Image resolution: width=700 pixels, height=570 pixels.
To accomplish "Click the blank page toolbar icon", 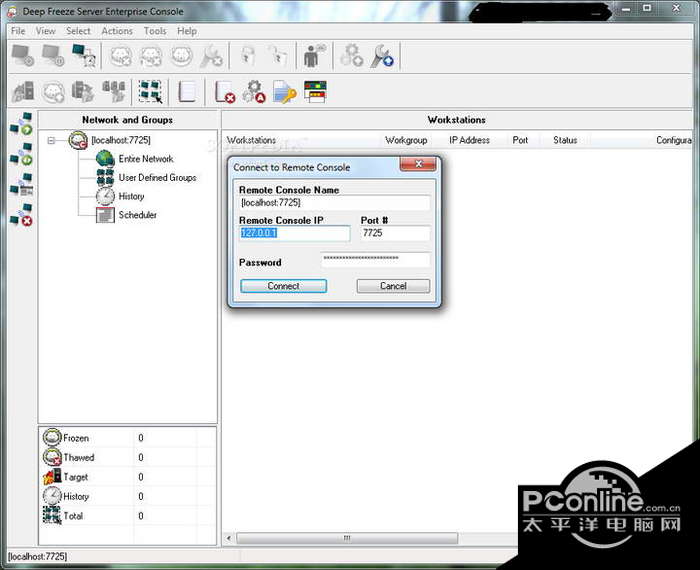I will click(187, 92).
